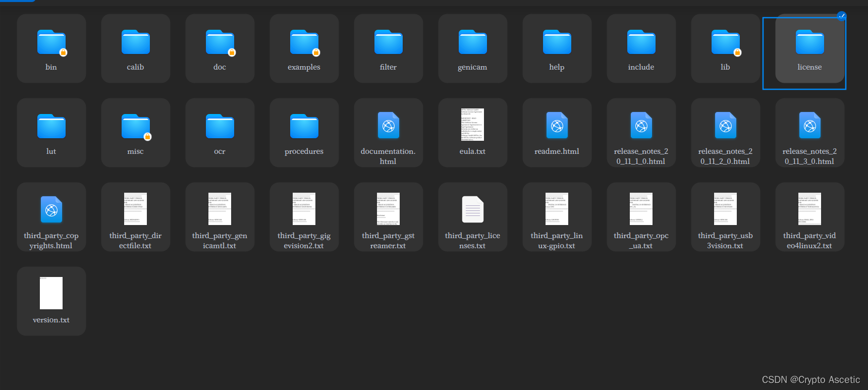This screenshot has width=868, height=390.
Task: Click the 'bin' folder name
Action: pyautogui.click(x=51, y=67)
